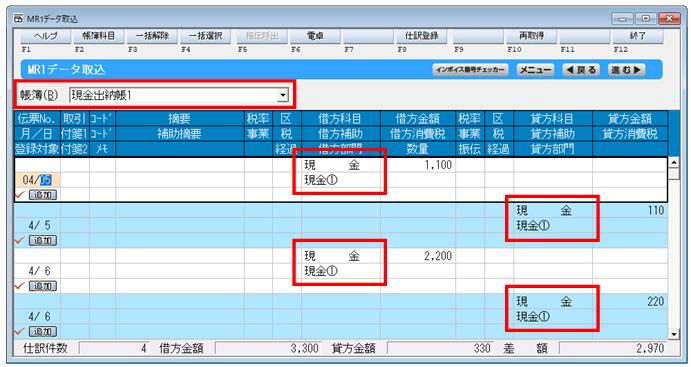
Task: Click the scrollbar down arrow in the grid
Action: point(673,334)
